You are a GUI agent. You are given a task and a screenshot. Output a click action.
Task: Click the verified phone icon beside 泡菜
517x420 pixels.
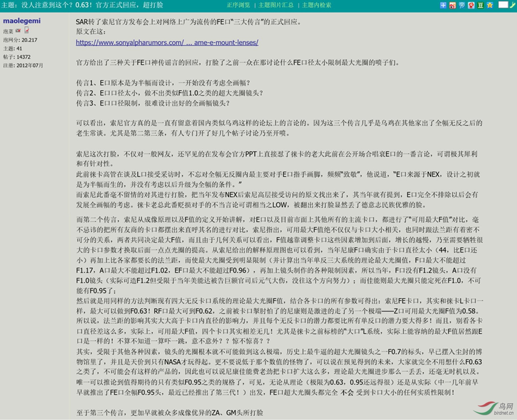pyautogui.click(x=27, y=30)
